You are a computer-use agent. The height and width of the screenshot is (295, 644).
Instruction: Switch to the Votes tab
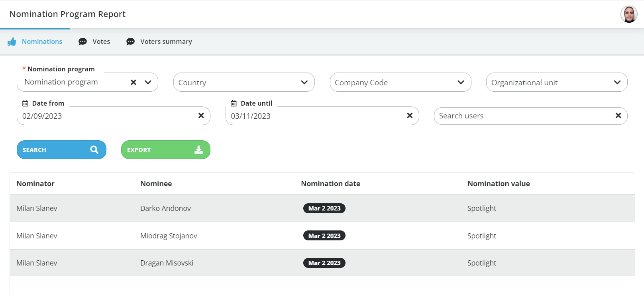point(94,41)
